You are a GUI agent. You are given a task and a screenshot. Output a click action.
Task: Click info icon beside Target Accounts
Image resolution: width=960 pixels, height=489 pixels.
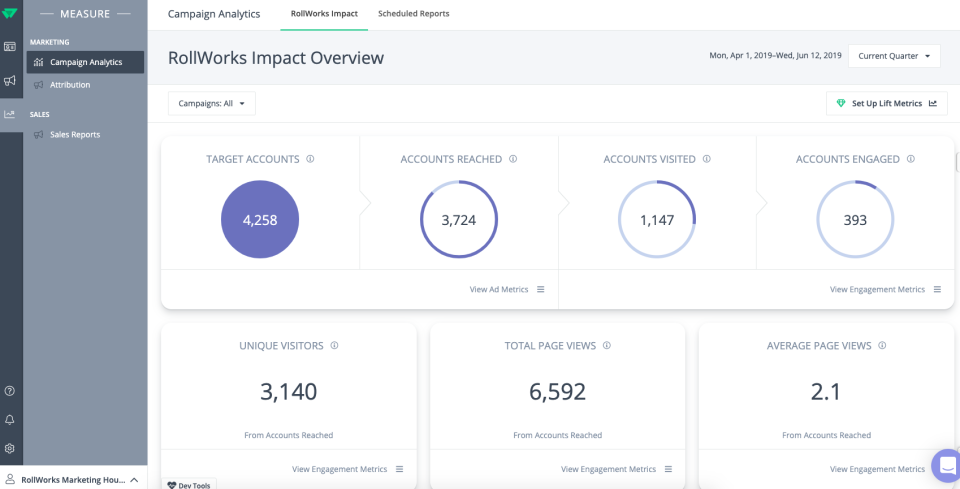coord(310,159)
